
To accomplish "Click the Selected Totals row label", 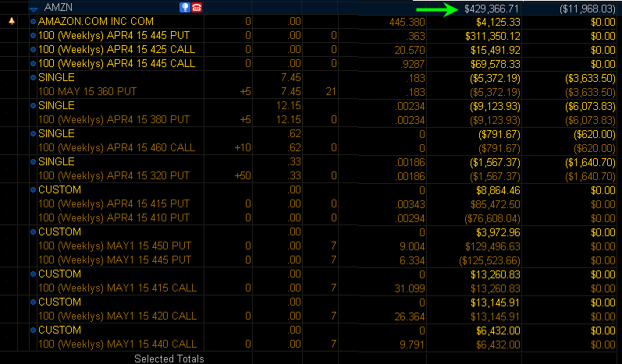I will [x=169, y=359].
